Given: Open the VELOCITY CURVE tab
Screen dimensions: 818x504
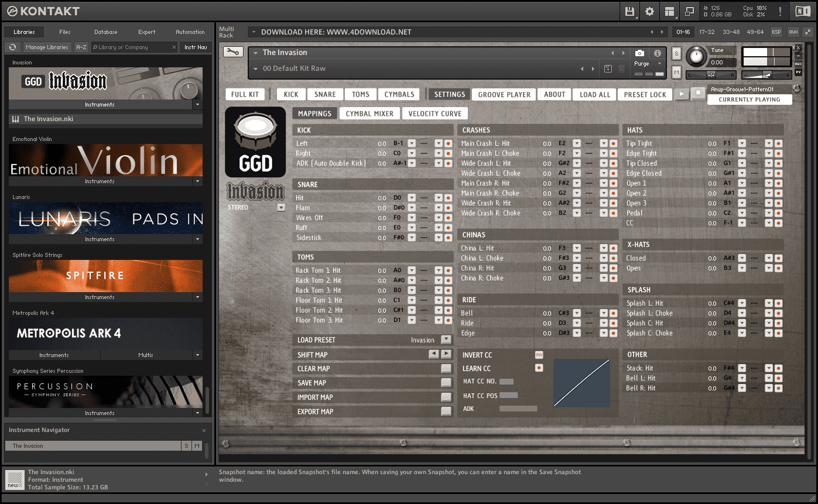Looking at the screenshot, I should coord(435,114).
